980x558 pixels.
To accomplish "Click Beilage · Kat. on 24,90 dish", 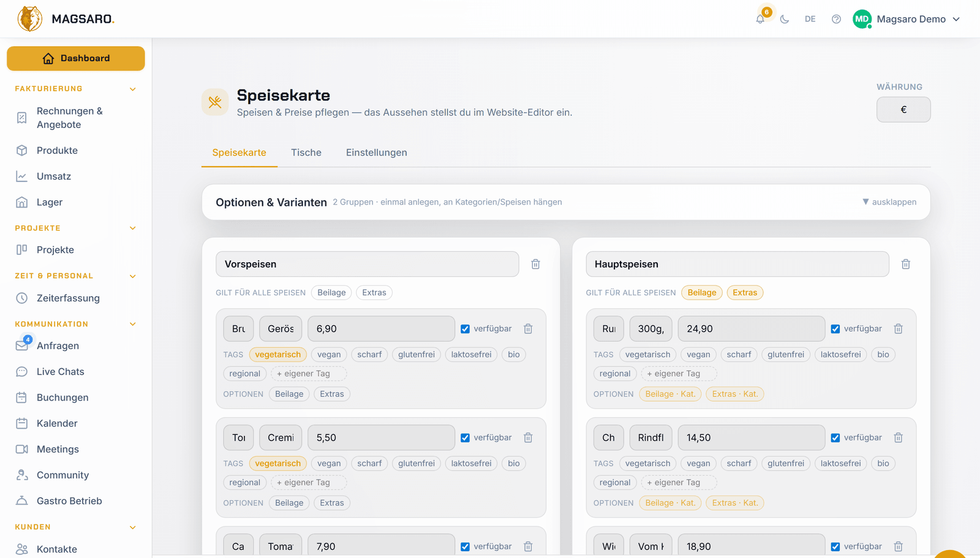I will [670, 394].
